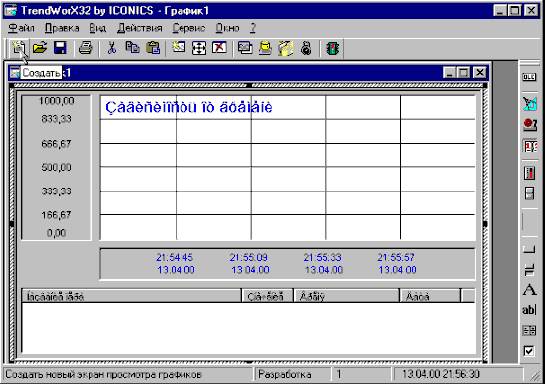Select the cyan trend chart tool in toolbox

[x=529, y=104]
